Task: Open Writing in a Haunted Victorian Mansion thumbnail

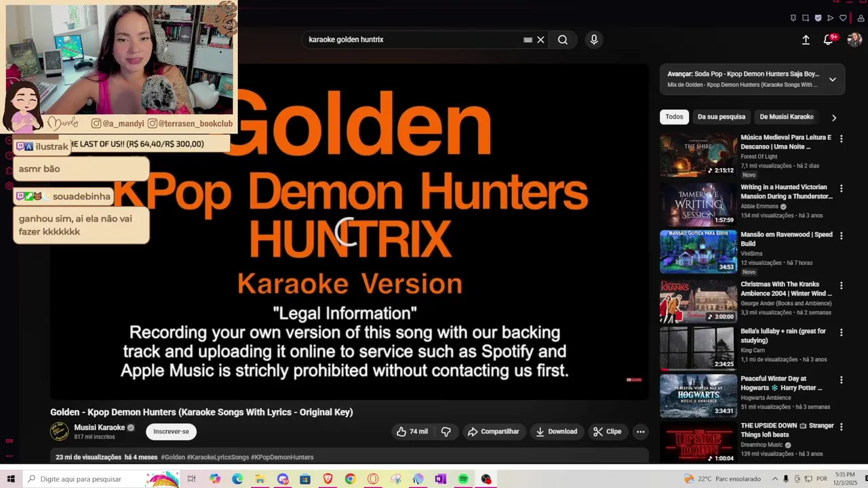Action: point(698,203)
